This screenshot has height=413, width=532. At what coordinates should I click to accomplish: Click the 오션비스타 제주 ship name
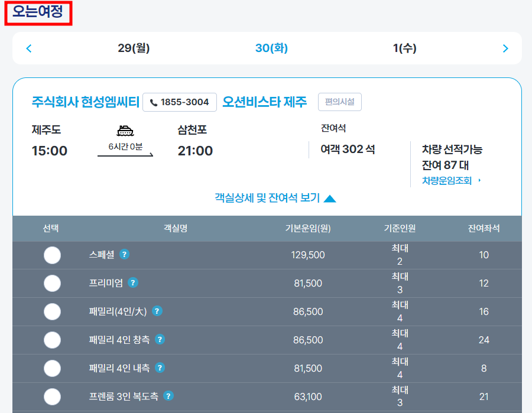(264, 101)
